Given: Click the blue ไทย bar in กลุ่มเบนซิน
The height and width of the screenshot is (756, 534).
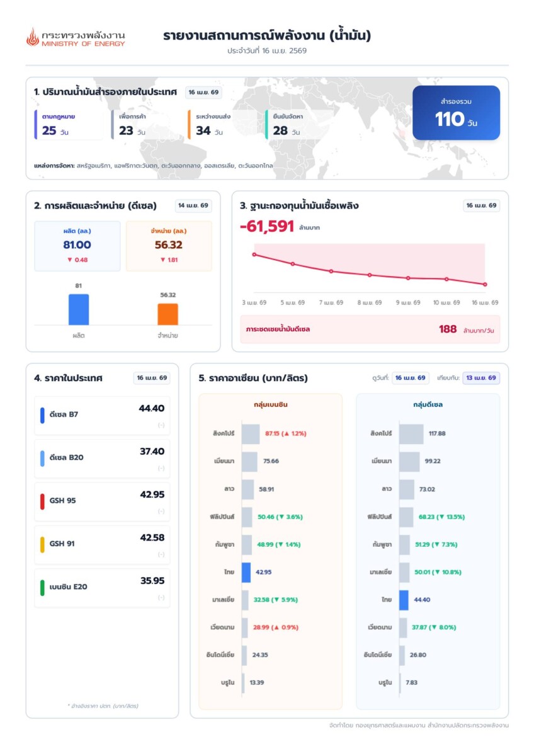Looking at the screenshot, I should pos(246,572).
